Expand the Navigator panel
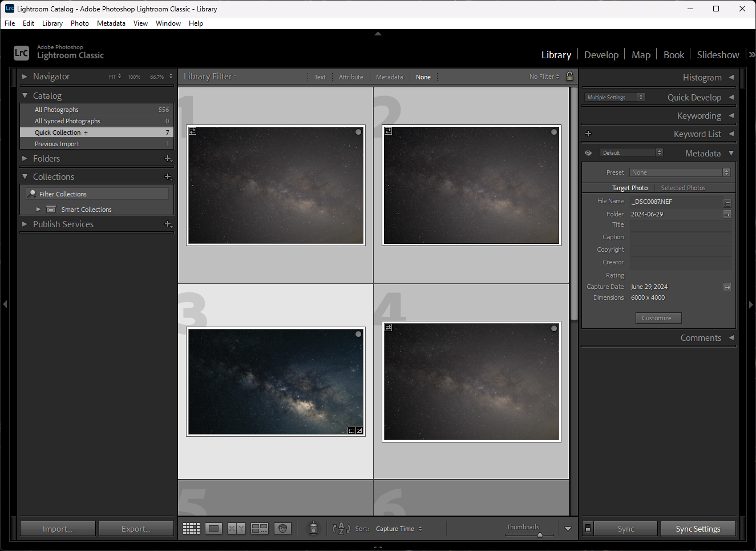 [x=25, y=77]
